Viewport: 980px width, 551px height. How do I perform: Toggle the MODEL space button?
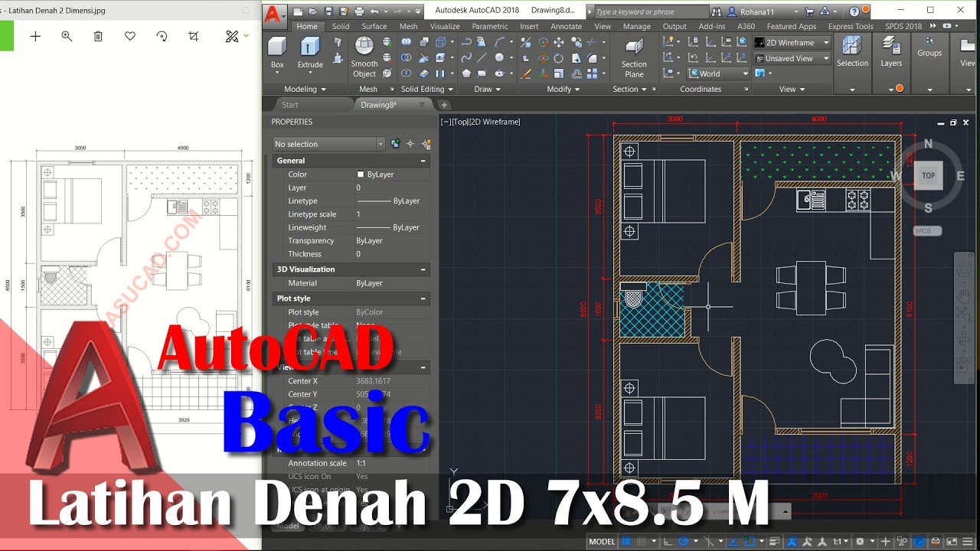[602, 542]
